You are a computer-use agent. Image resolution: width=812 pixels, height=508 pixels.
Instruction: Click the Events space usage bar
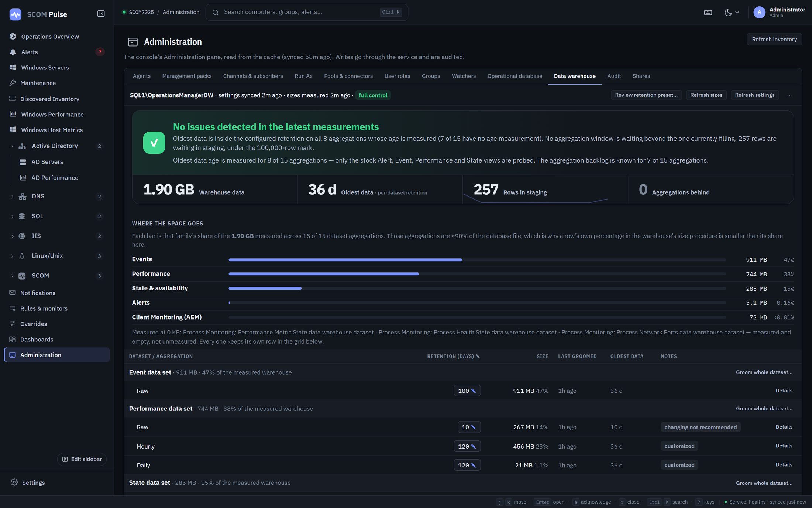click(477, 260)
